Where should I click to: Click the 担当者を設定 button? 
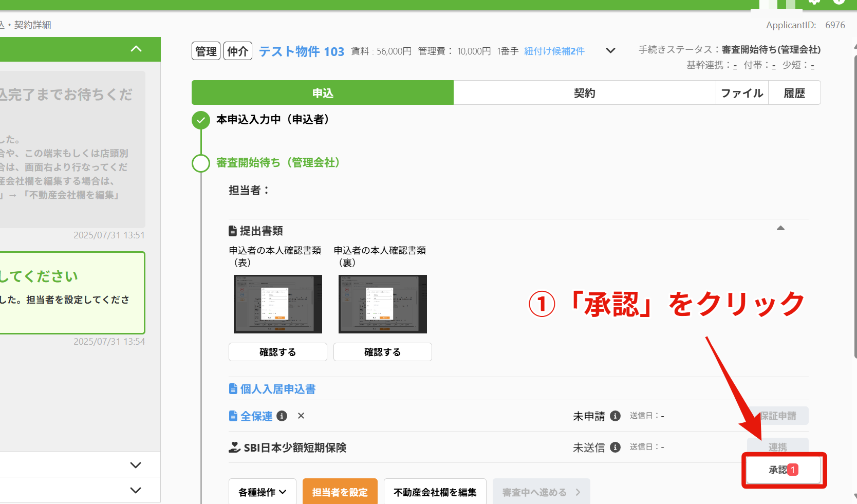pyautogui.click(x=340, y=492)
